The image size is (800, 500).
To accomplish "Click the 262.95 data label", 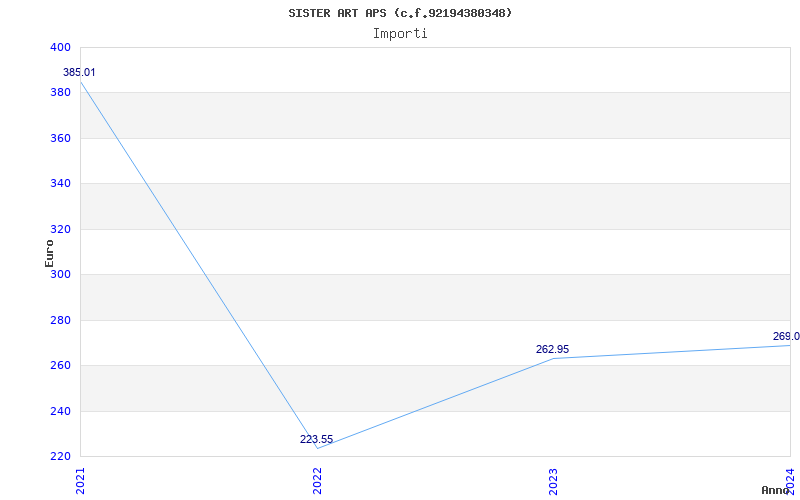I will 552,349.
